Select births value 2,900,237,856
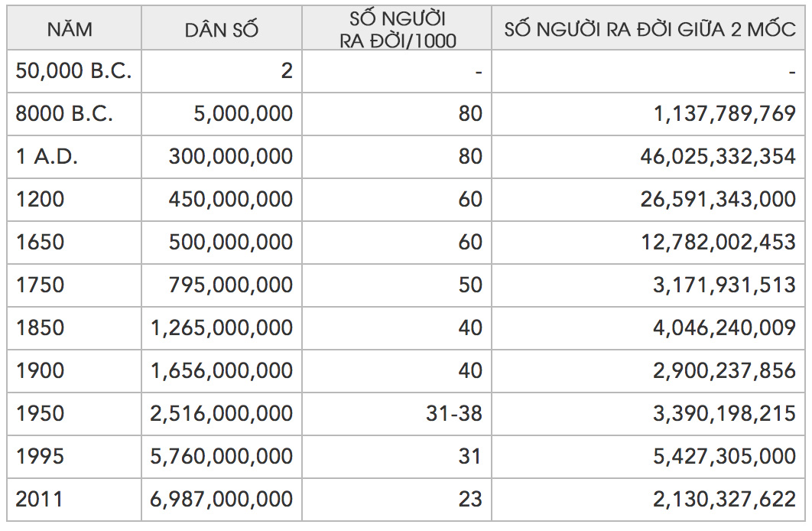The height and width of the screenshot is (531, 812). point(724,371)
